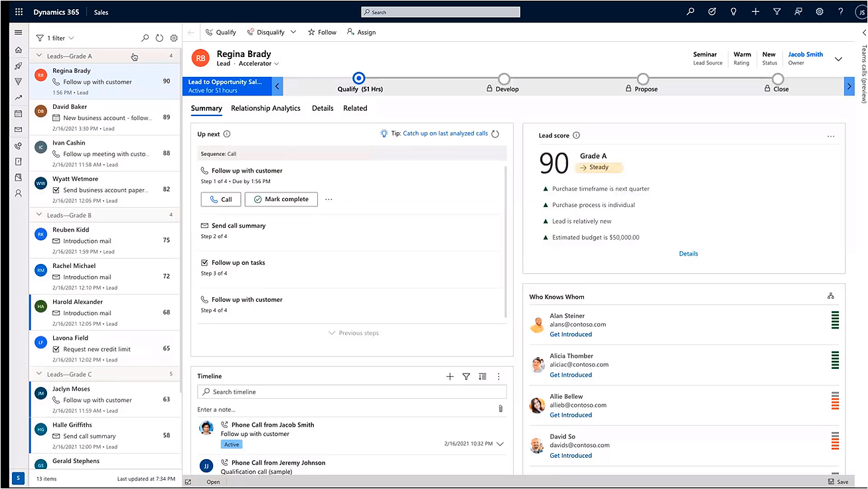Open the lightbulb assistant icon in top bar
Screen dimensions: 868x489
click(x=733, y=12)
